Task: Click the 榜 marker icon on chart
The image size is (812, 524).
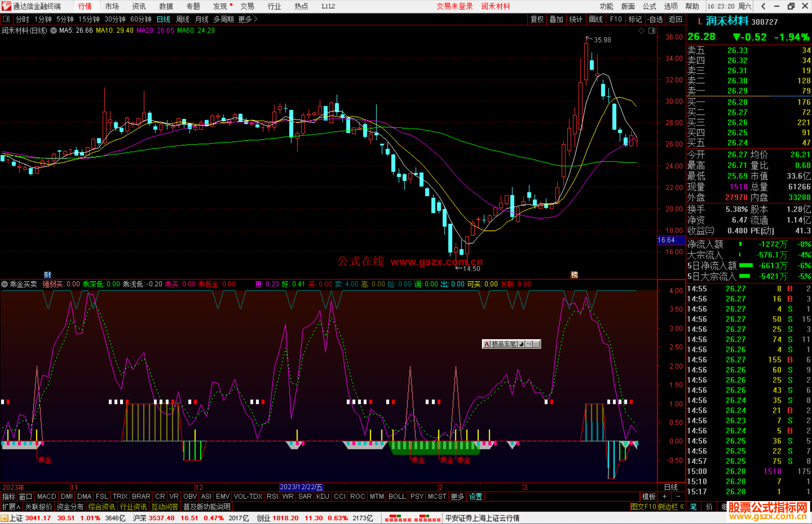Action: (574, 275)
